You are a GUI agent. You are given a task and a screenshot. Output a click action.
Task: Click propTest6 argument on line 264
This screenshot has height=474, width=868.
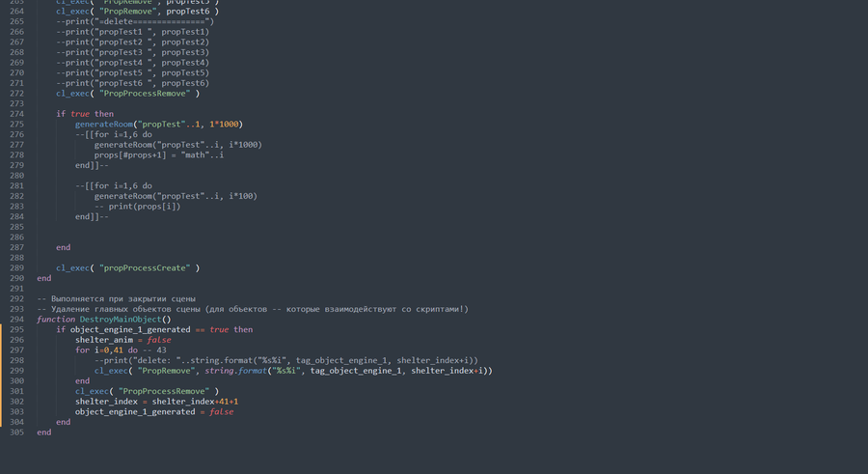190,11
